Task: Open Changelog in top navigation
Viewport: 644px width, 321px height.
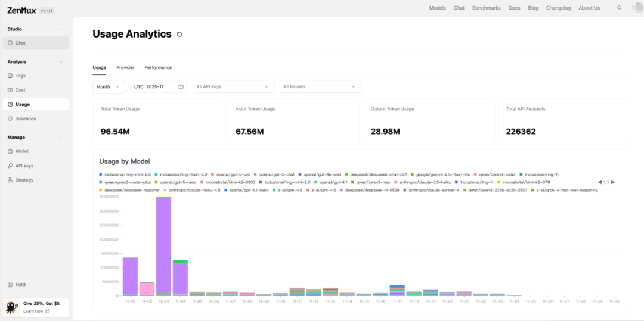Action: pos(558,8)
